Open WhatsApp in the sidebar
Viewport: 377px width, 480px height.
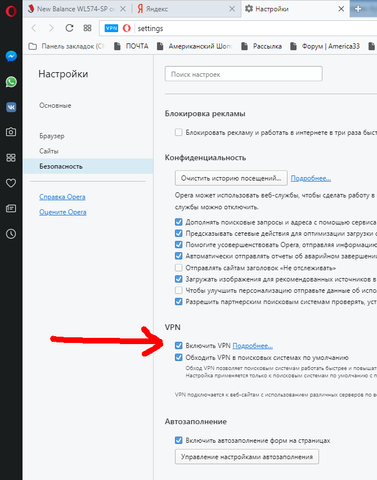(11, 82)
